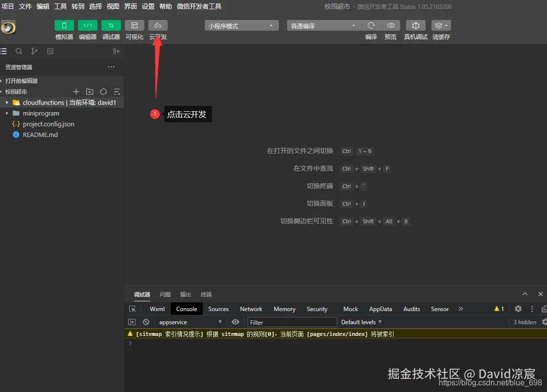Viewport: 547px width, 392px height.
Task: Switch to the Network tab
Action: [251, 309]
